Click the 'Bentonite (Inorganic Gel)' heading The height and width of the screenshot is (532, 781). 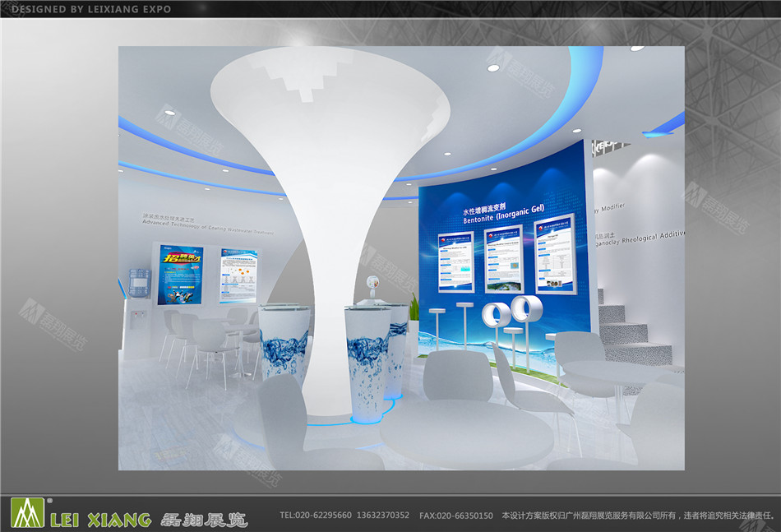click(x=504, y=214)
